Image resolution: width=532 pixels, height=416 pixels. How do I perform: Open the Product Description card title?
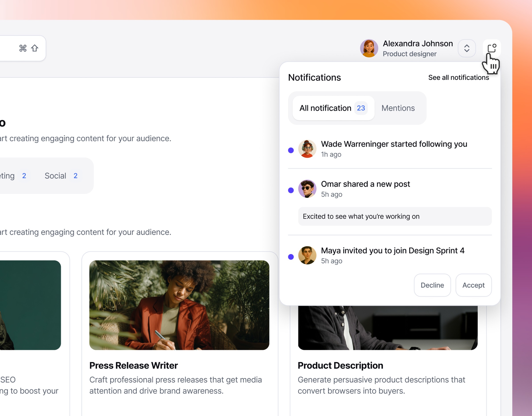(340, 365)
